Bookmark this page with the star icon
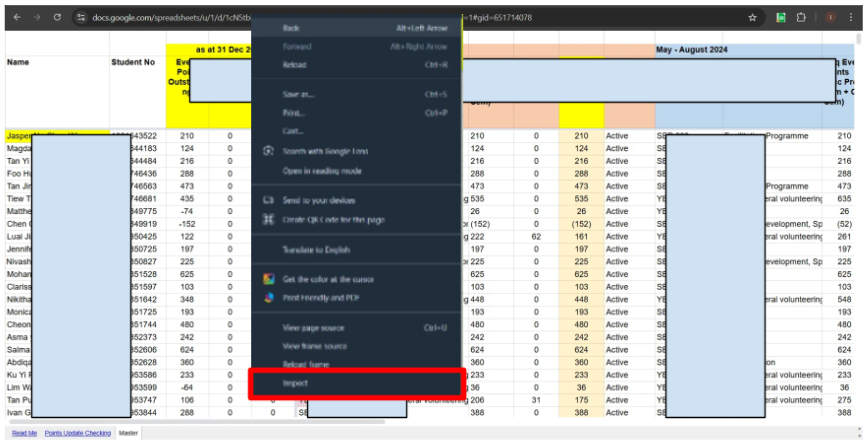The height and width of the screenshot is (445, 867). point(752,18)
